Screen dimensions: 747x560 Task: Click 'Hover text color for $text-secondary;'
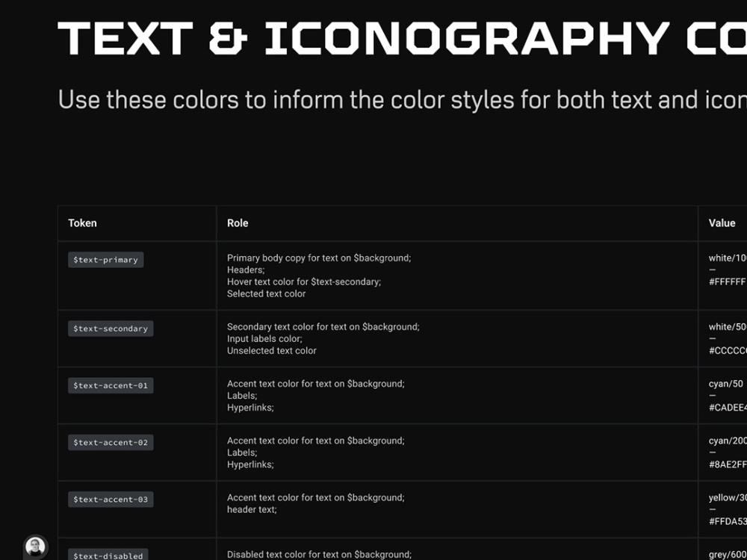(304, 281)
